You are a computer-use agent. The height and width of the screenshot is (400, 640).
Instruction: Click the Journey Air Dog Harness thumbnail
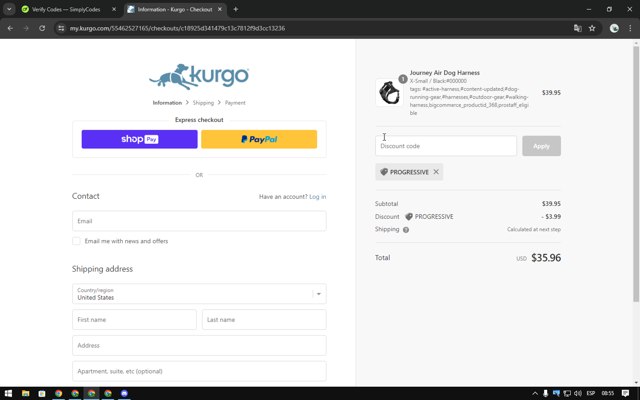[x=389, y=93]
